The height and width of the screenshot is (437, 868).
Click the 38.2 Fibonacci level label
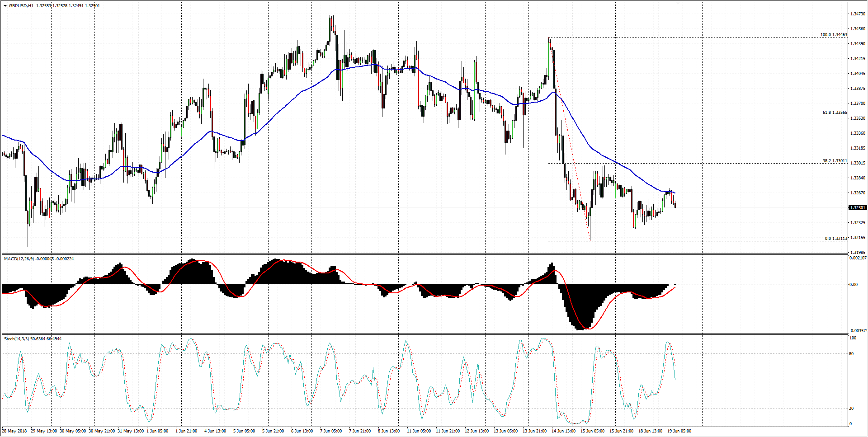[835, 161]
